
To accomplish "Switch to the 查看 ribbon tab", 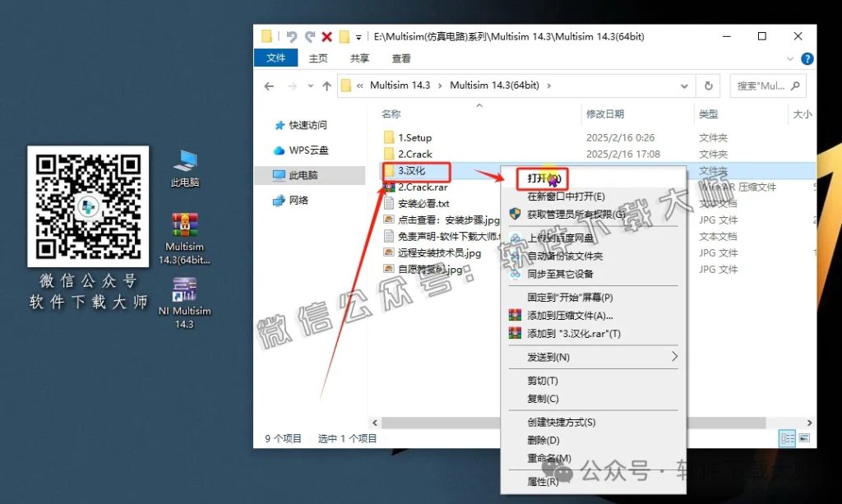I will tap(400, 58).
